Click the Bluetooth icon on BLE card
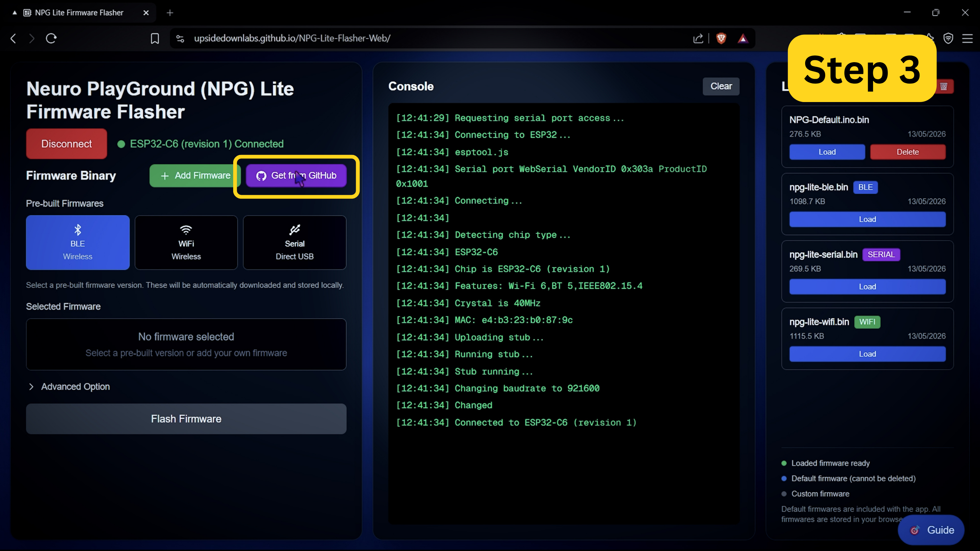The image size is (980, 551). [78, 230]
